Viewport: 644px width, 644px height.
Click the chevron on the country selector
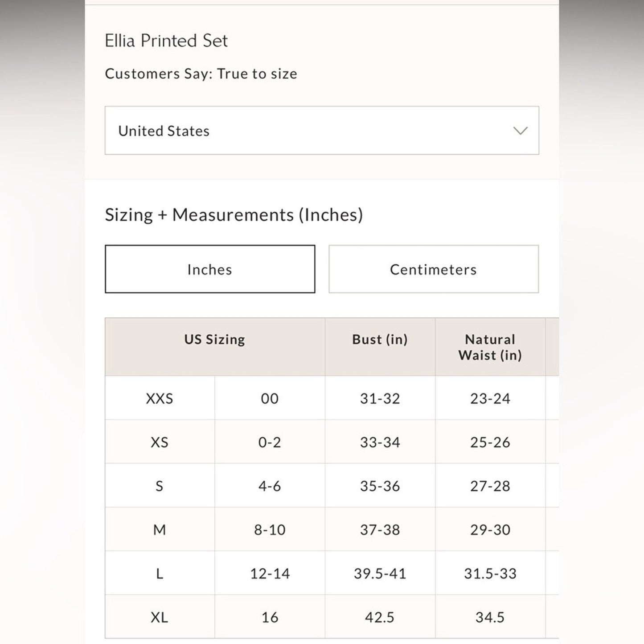pos(520,131)
